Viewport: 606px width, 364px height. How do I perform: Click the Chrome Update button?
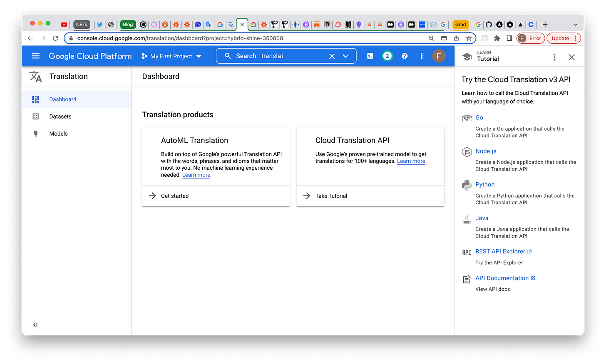click(564, 38)
